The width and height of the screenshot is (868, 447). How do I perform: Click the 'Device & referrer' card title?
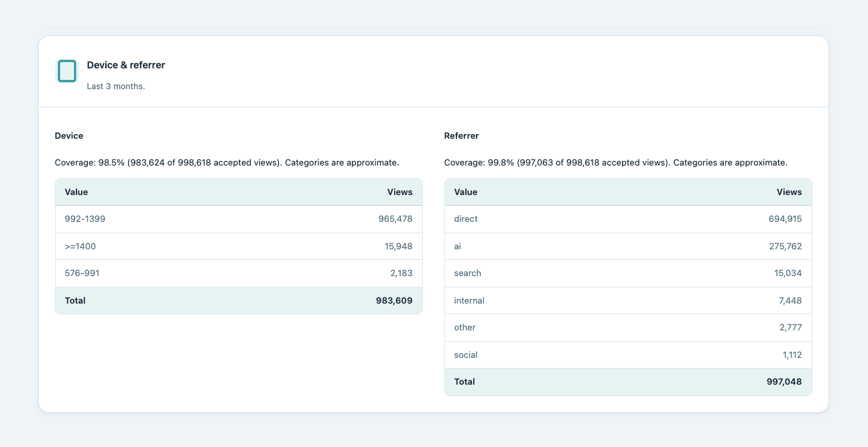click(x=126, y=65)
